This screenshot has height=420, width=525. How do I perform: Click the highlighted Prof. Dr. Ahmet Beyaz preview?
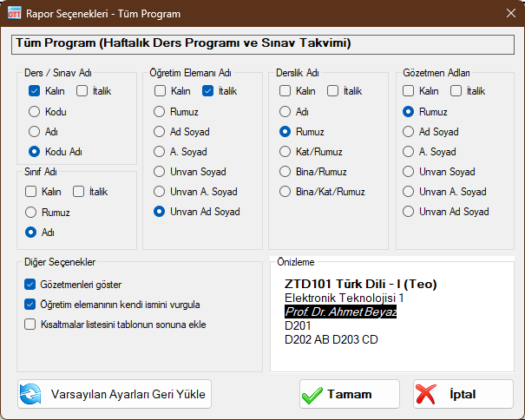(x=340, y=312)
